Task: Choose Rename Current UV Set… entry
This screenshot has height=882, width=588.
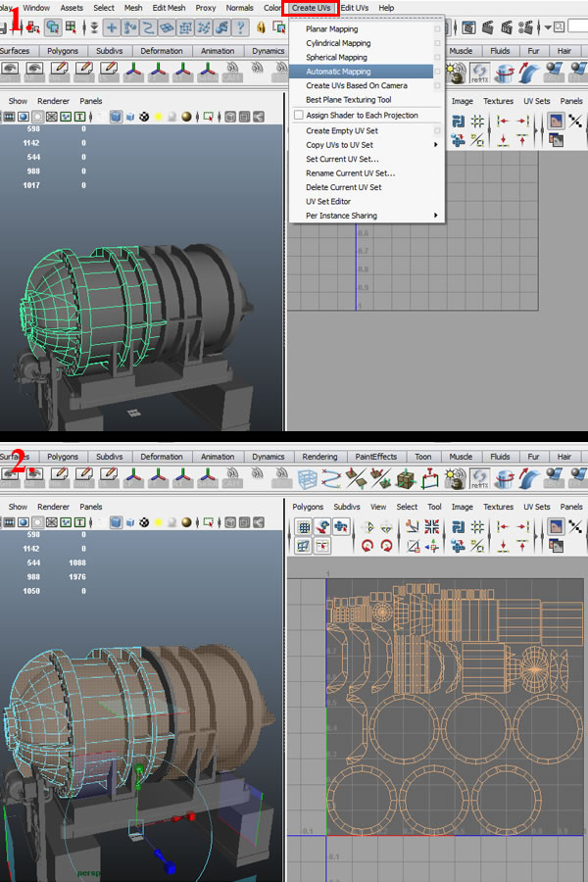Action: coord(351,173)
